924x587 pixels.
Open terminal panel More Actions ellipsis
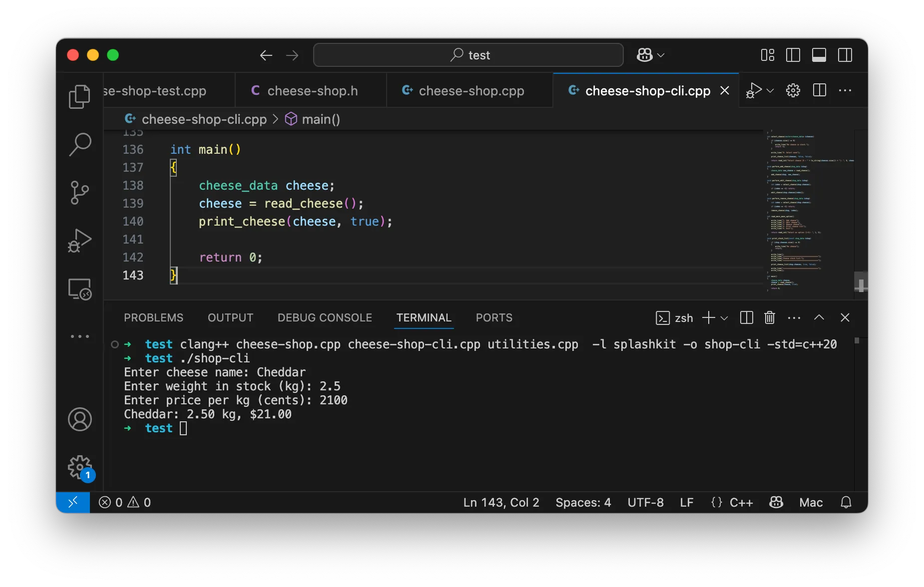(x=794, y=318)
